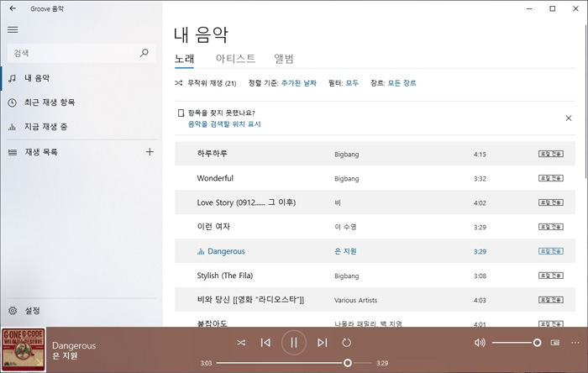Click the Dangerous album art thumbnail
588x373 pixels.
click(24, 349)
